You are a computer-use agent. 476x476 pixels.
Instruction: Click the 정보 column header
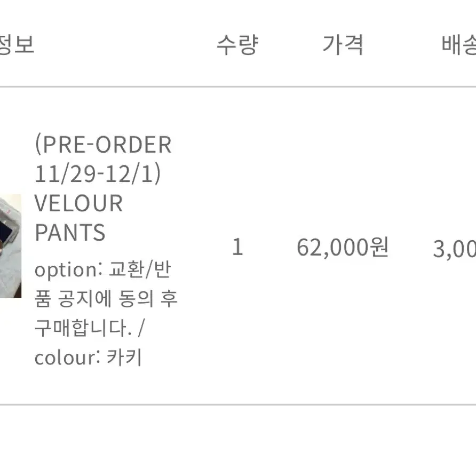17,45
